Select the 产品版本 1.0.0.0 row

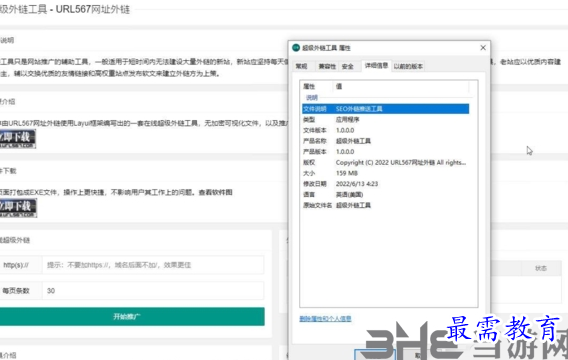[x=385, y=151]
